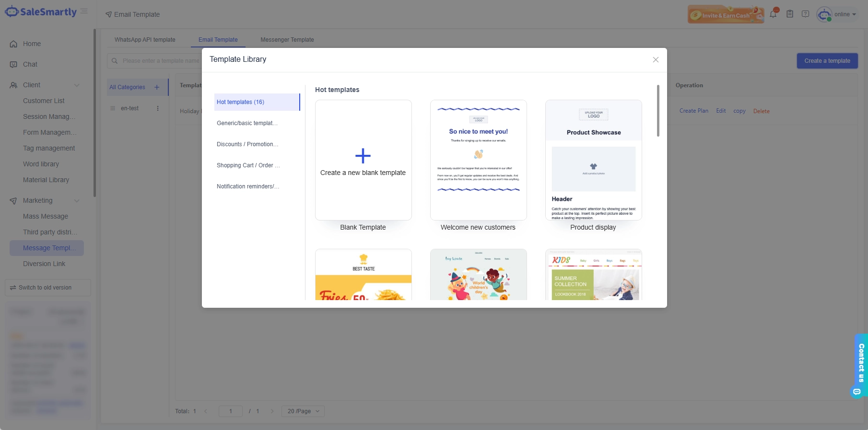Click the Delete link
Screen dimensions: 868x430
pyautogui.click(x=762, y=111)
